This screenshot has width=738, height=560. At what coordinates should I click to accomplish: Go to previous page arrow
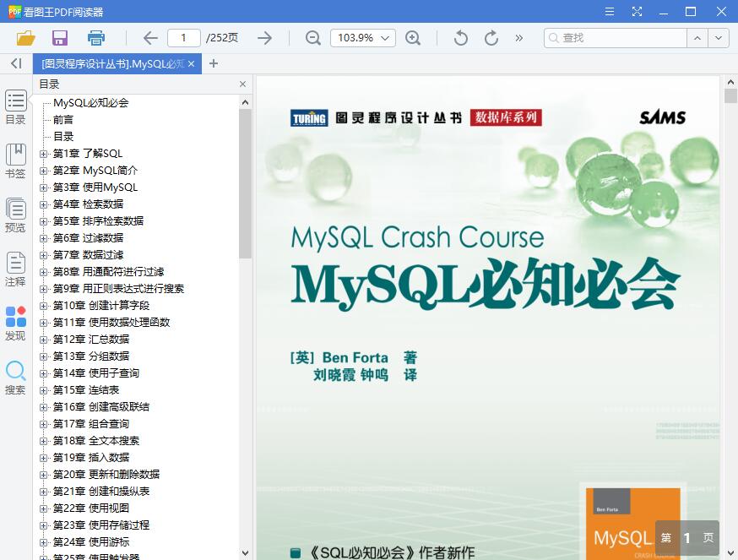(x=150, y=38)
